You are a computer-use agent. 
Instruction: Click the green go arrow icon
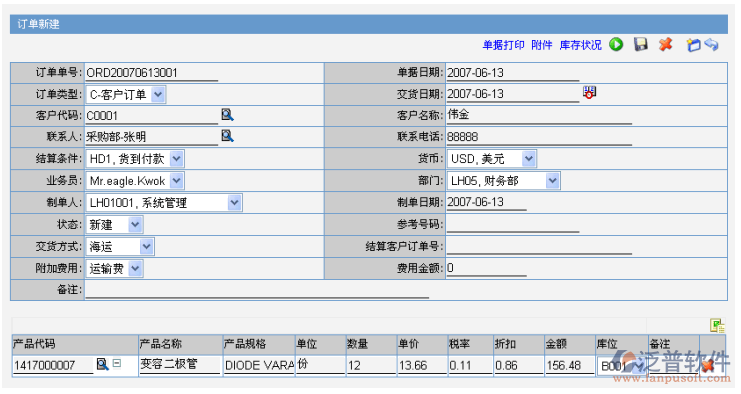tap(616, 44)
